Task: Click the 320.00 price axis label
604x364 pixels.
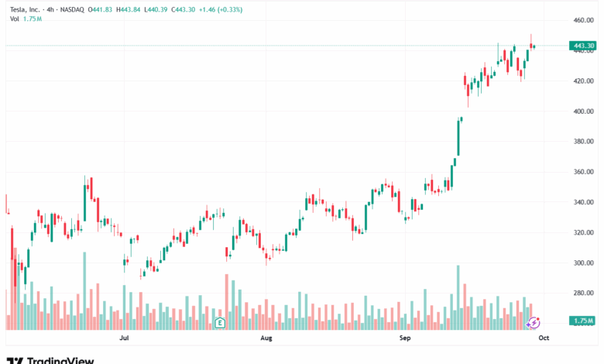Action: pos(583,232)
